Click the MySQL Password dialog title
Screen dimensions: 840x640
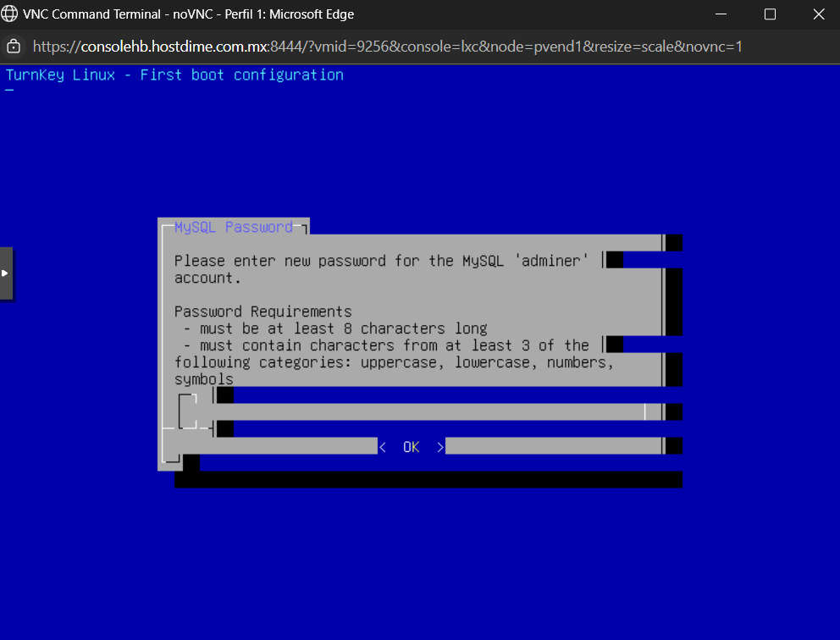(233, 227)
